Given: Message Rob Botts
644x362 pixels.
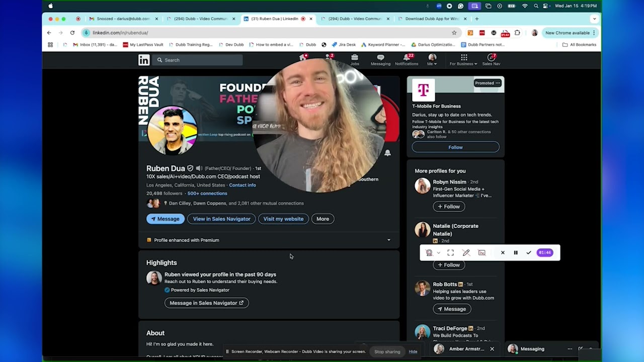Looking at the screenshot, I should pyautogui.click(x=452, y=309).
